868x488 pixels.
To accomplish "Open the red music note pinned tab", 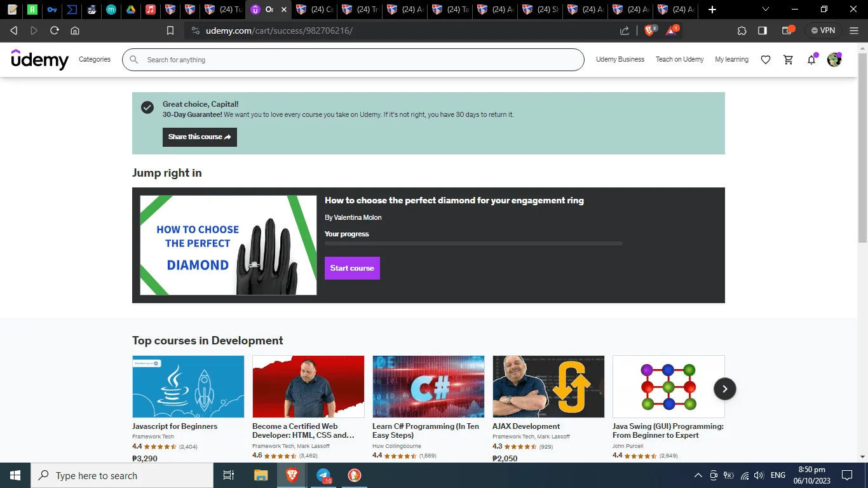I will click(x=150, y=10).
